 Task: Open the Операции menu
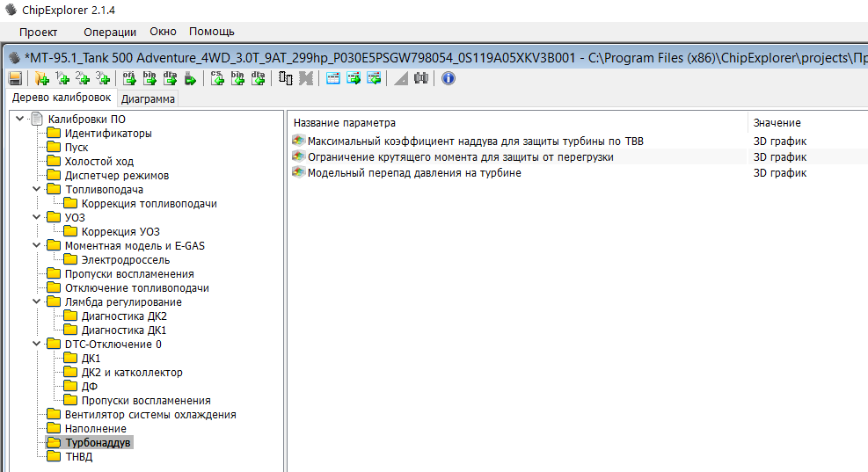[110, 32]
